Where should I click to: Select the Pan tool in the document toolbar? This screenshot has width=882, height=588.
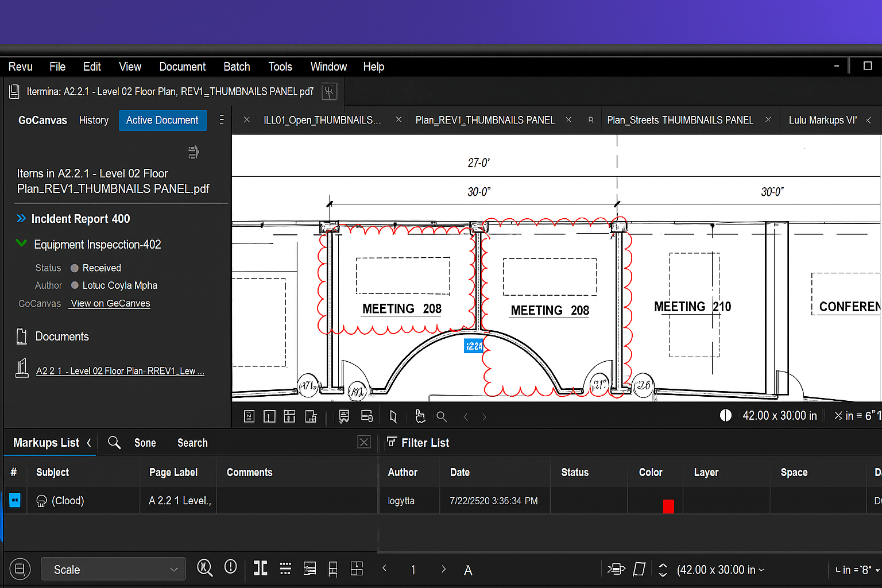[420, 416]
